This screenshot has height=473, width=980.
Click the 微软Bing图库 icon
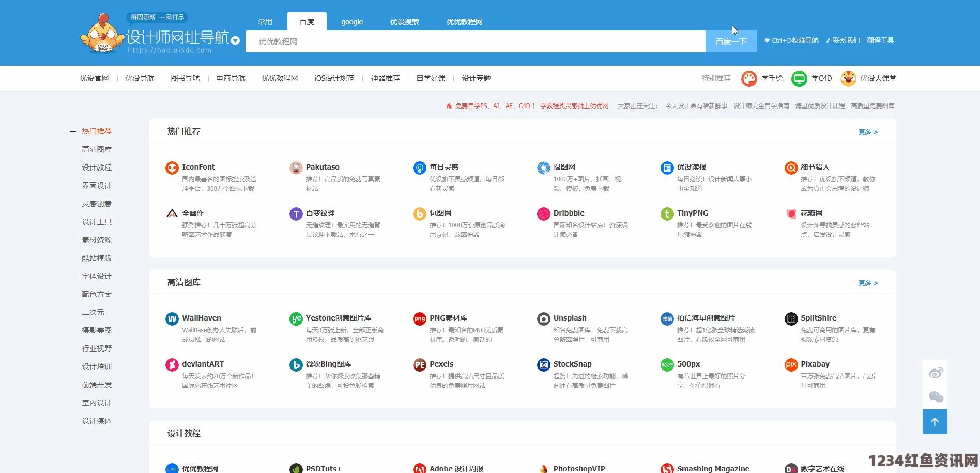pos(296,364)
